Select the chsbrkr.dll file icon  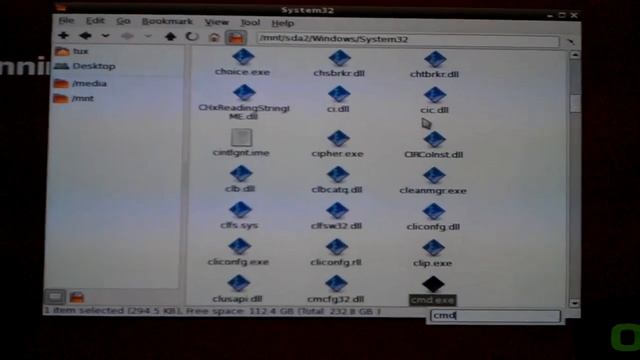coord(339,58)
